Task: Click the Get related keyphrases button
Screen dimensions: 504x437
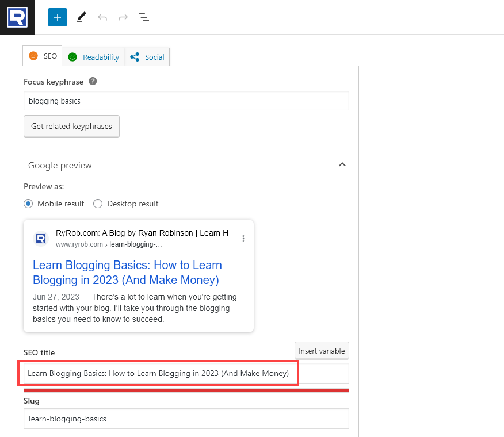Action: pyautogui.click(x=71, y=126)
